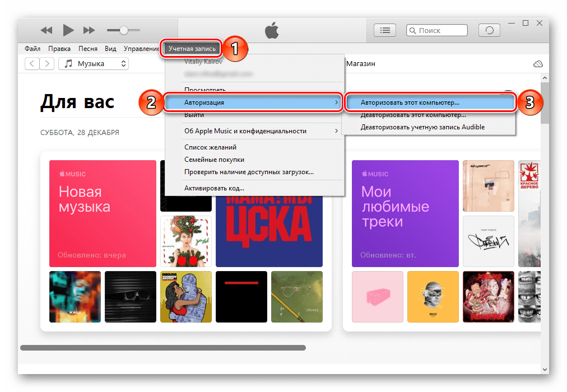
Task: Open the Магазин tab
Action: pos(360,64)
